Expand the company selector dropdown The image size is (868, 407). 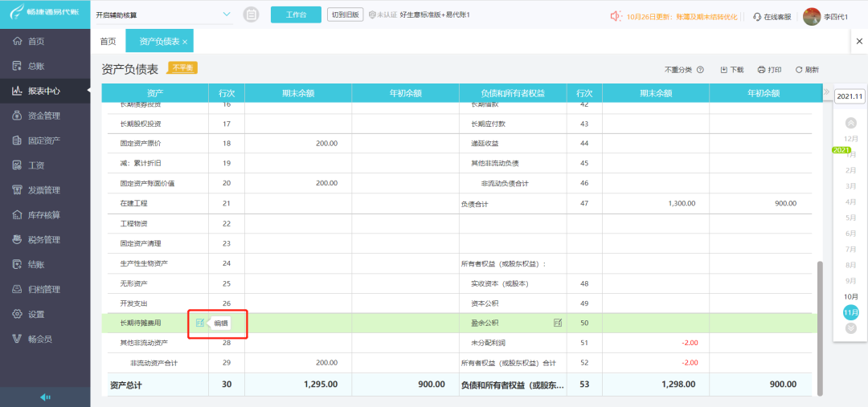(x=226, y=14)
